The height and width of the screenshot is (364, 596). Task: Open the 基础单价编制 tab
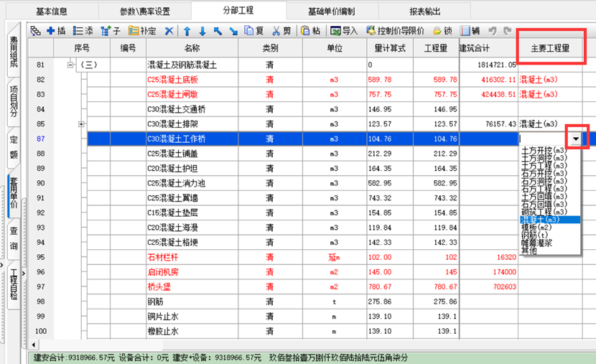click(332, 11)
